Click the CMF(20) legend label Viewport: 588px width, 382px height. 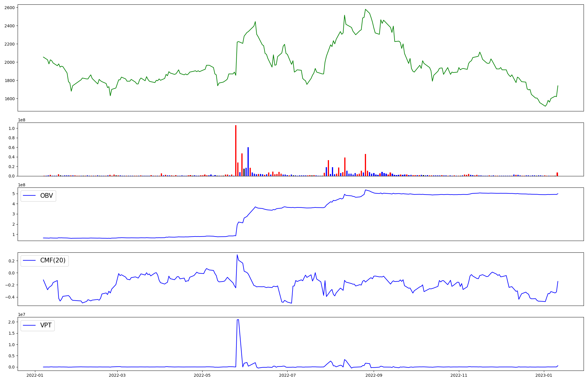(x=53, y=261)
